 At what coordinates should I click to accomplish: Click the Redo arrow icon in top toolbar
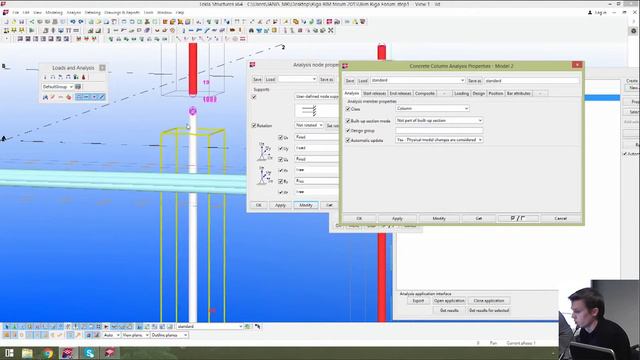click(80, 22)
